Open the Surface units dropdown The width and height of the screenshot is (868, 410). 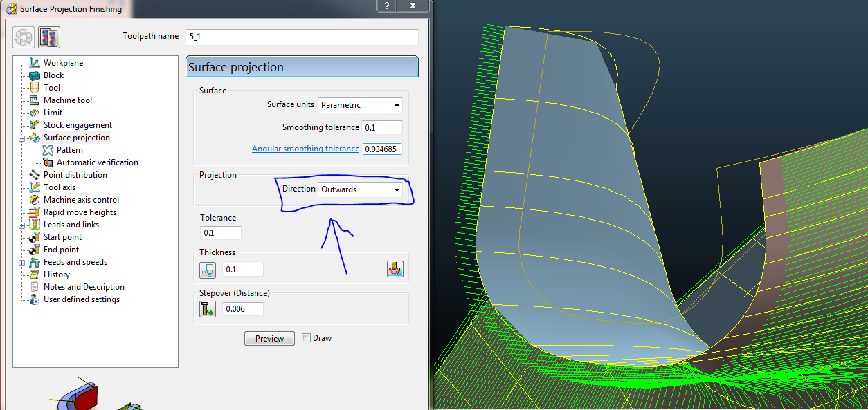click(360, 105)
